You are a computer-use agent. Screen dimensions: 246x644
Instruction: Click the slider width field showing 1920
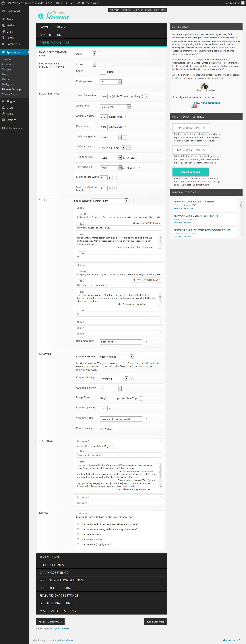104,96
